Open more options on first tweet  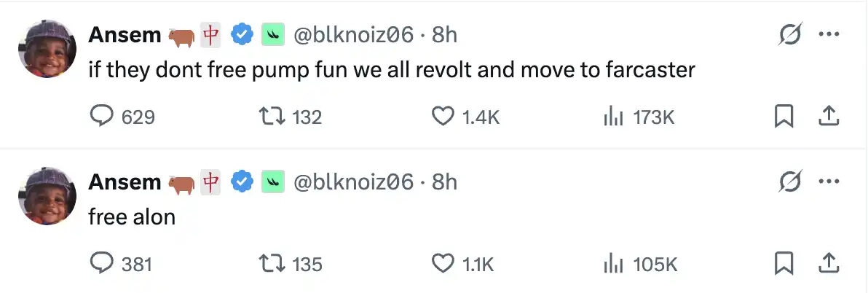click(x=829, y=34)
